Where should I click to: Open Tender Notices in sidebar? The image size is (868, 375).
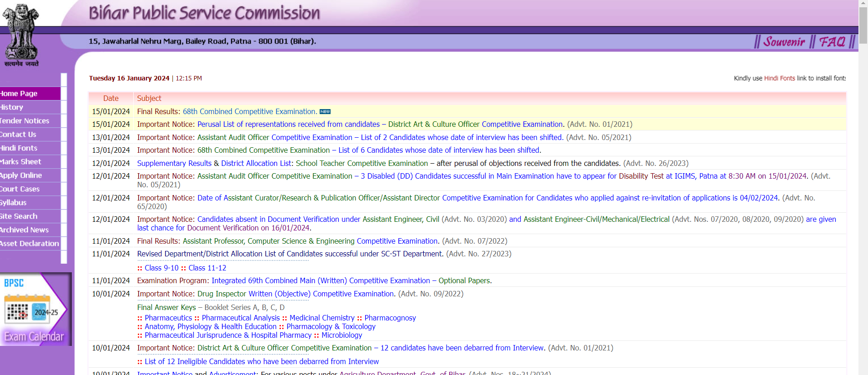(x=30, y=121)
